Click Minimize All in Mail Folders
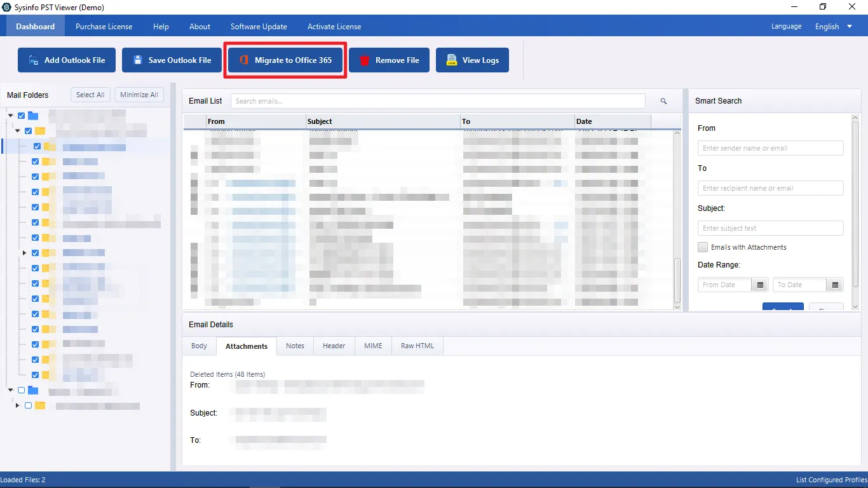 point(139,95)
